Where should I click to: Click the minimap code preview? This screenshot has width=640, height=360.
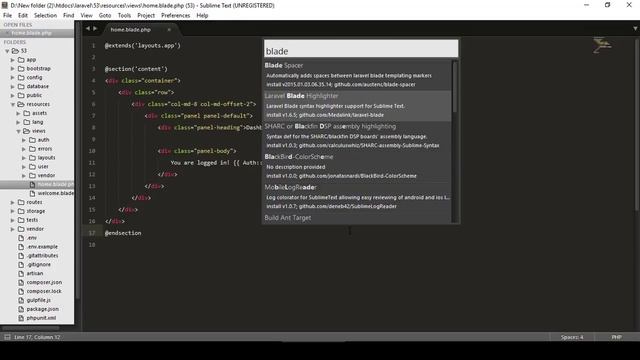coord(602,45)
